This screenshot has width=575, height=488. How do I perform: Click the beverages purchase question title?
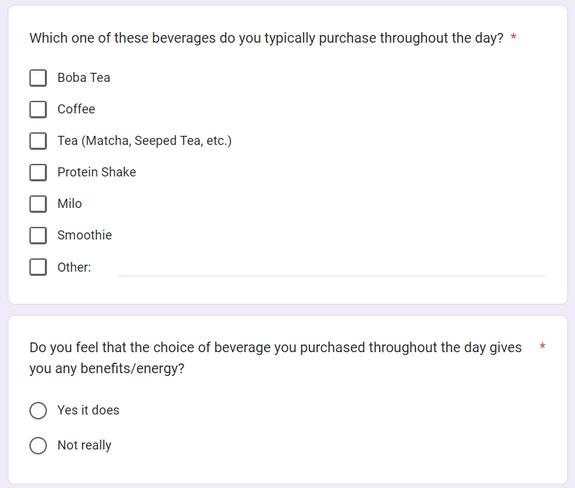click(x=267, y=38)
